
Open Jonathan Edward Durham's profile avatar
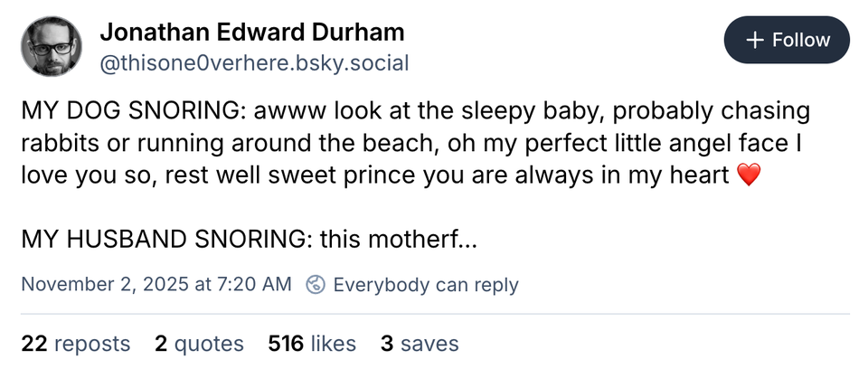[x=51, y=47]
